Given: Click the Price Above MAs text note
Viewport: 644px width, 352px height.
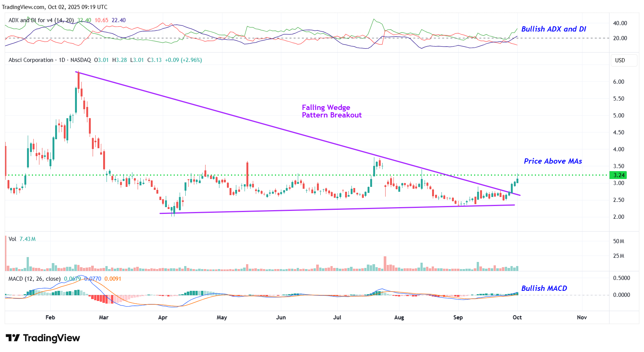Looking at the screenshot, I should [x=552, y=161].
